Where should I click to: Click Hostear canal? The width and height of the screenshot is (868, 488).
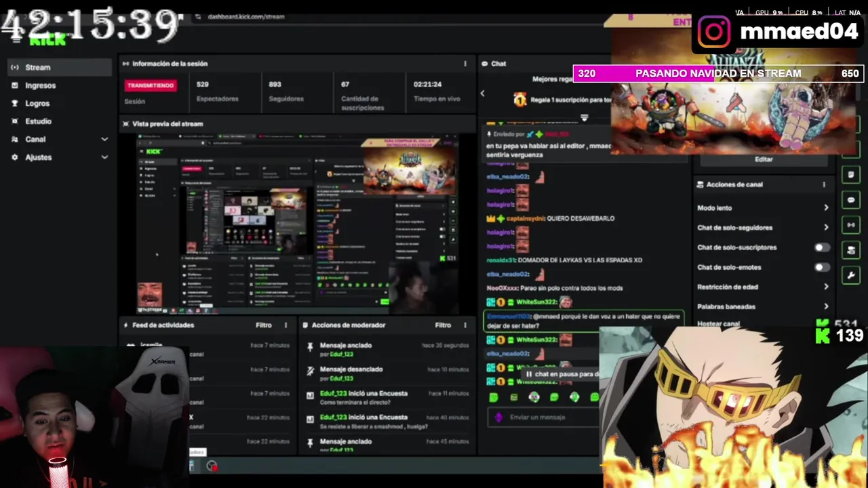point(718,324)
